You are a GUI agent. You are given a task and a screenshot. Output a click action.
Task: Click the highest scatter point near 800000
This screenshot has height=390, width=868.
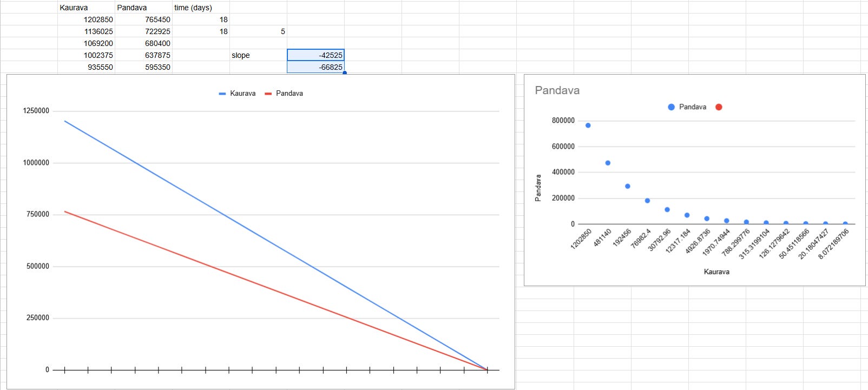[588, 125]
